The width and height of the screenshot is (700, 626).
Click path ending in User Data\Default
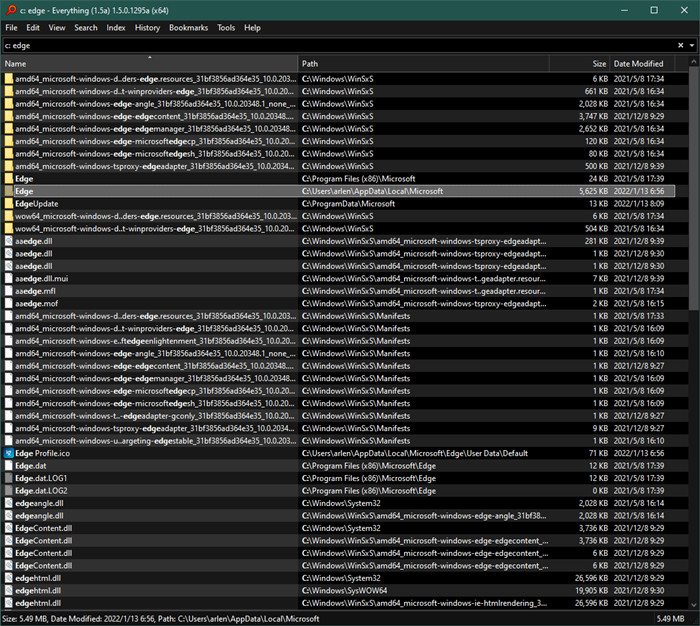[x=415, y=453]
